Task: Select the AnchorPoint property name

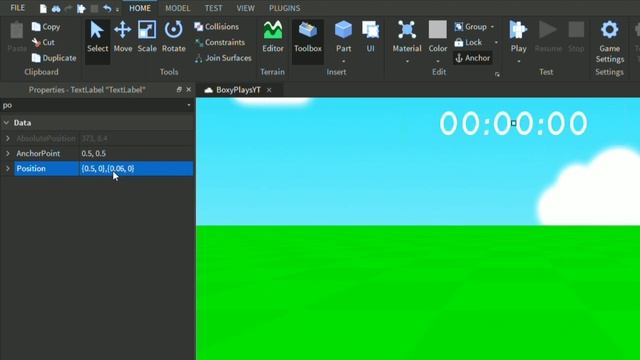Action: click(38, 153)
